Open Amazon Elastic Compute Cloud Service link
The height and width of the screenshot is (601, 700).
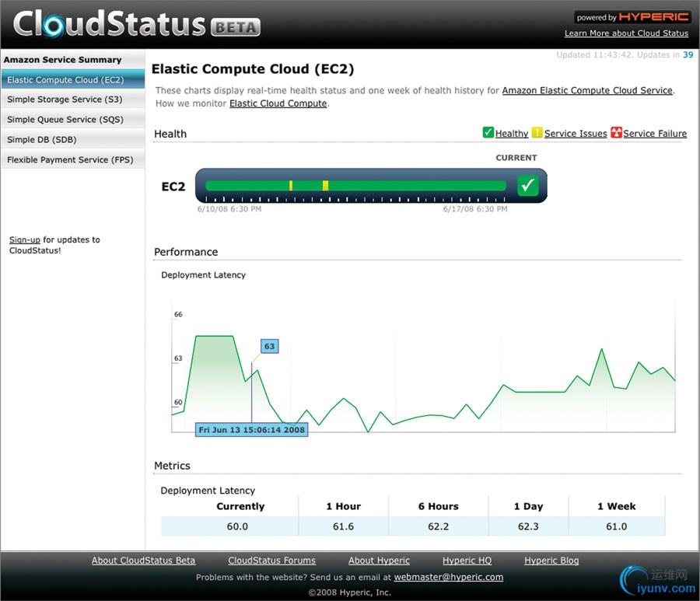coord(587,90)
